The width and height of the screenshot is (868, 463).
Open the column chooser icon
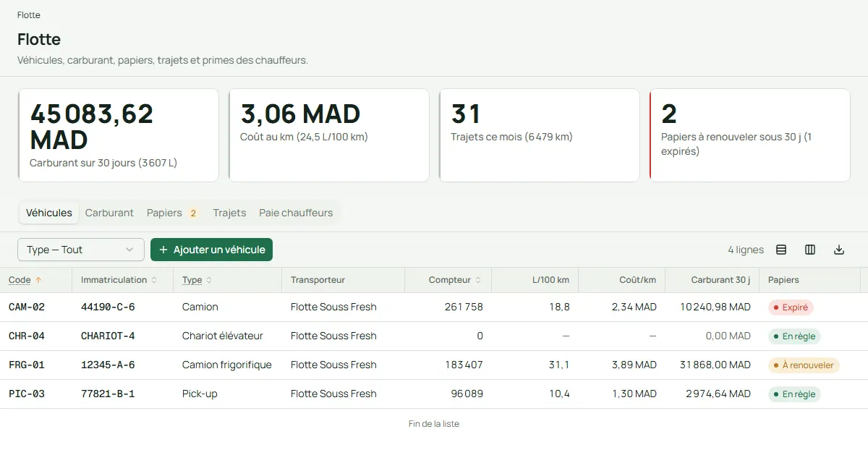(x=810, y=250)
